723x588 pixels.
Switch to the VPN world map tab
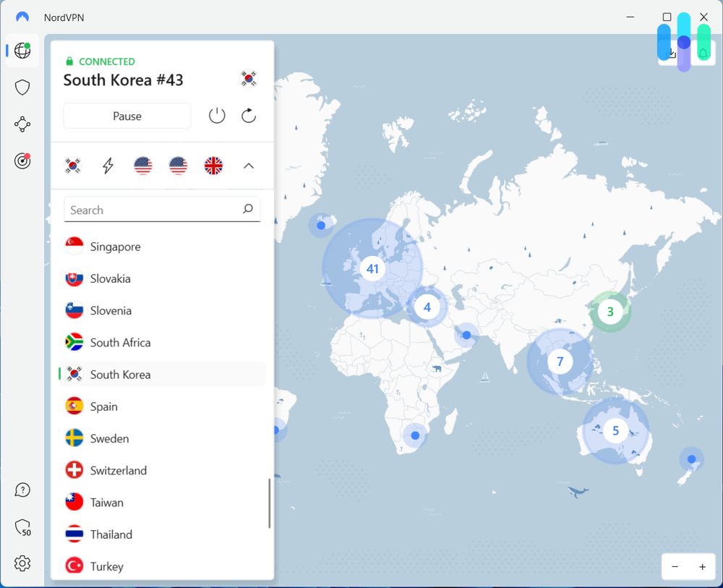click(x=22, y=51)
